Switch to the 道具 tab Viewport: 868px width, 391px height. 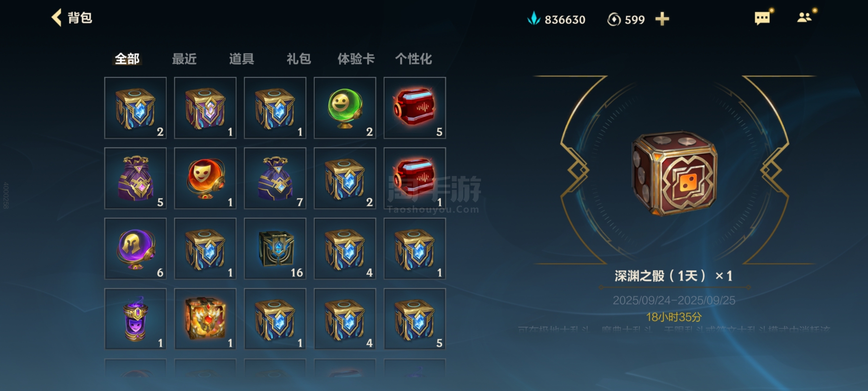tap(242, 59)
